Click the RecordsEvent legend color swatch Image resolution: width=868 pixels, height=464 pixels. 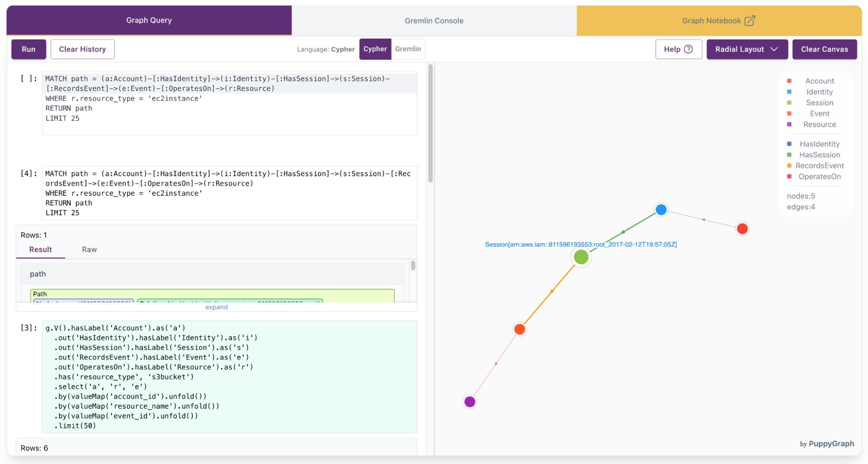789,165
